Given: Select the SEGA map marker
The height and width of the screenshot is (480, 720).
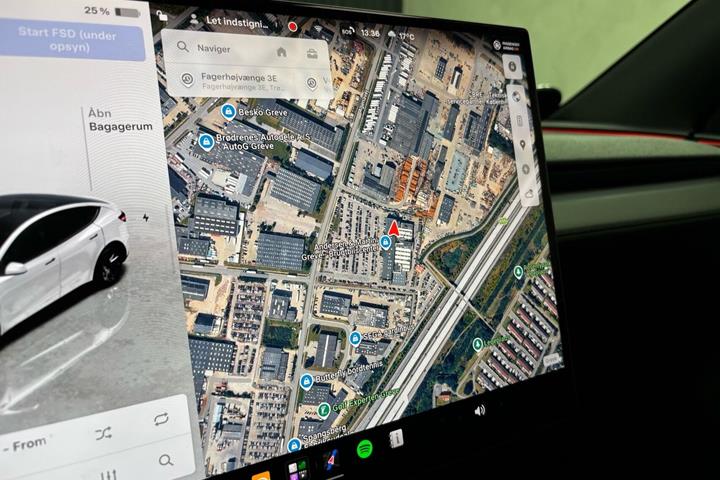Looking at the screenshot, I should pyautogui.click(x=354, y=339).
